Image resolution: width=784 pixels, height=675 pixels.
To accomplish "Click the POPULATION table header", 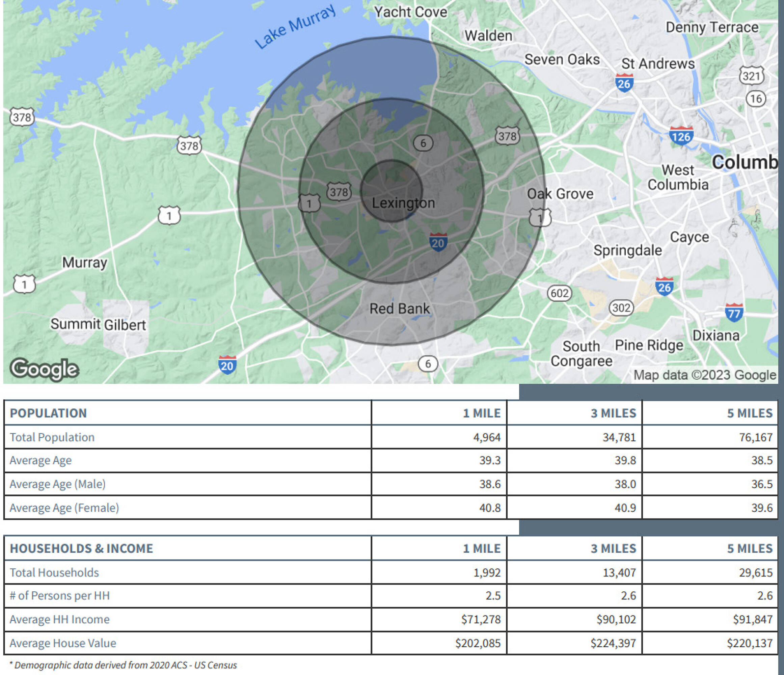I will tap(49, 413).
